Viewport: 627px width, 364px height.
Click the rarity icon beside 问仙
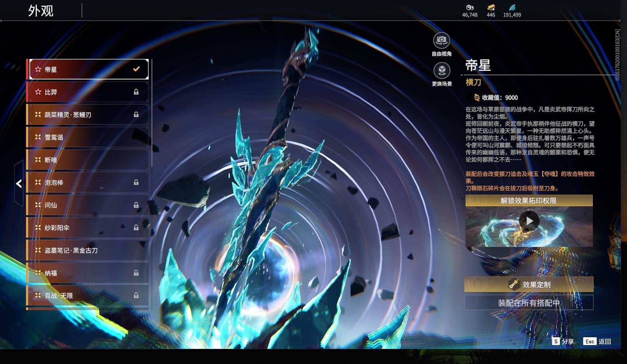click(x=38, y=205)
